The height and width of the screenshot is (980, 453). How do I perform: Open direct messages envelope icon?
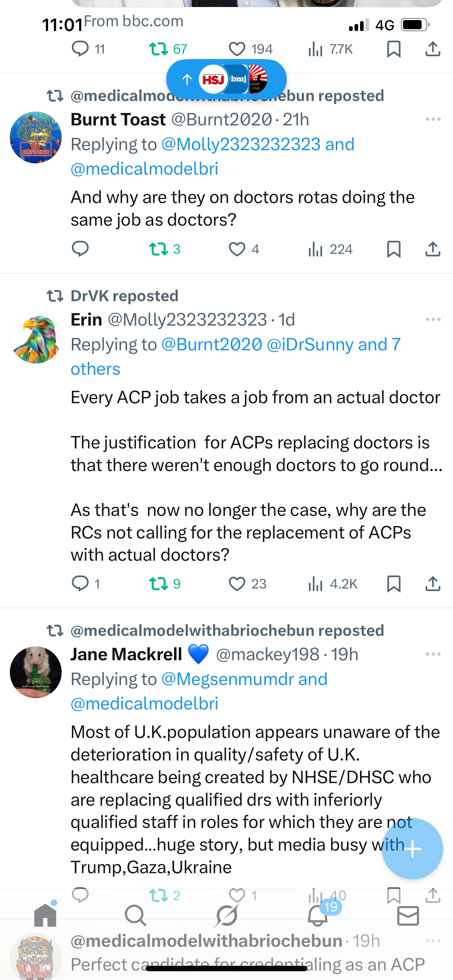(x=408, y=915)
